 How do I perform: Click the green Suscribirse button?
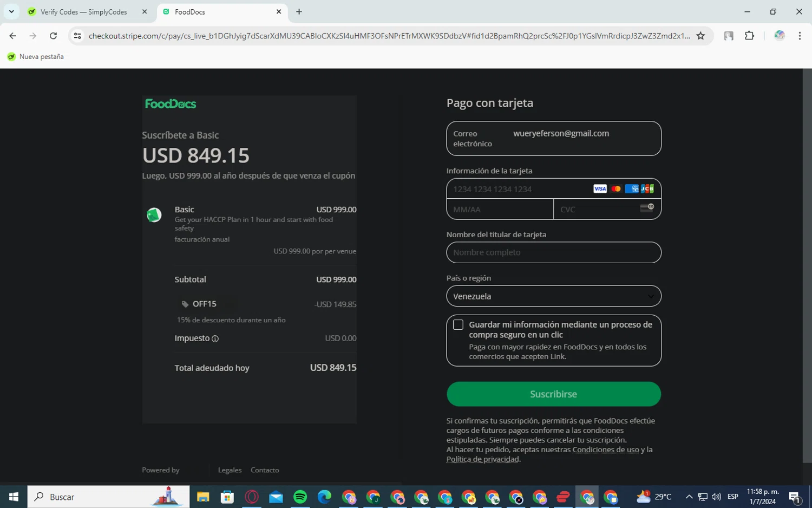554,394
